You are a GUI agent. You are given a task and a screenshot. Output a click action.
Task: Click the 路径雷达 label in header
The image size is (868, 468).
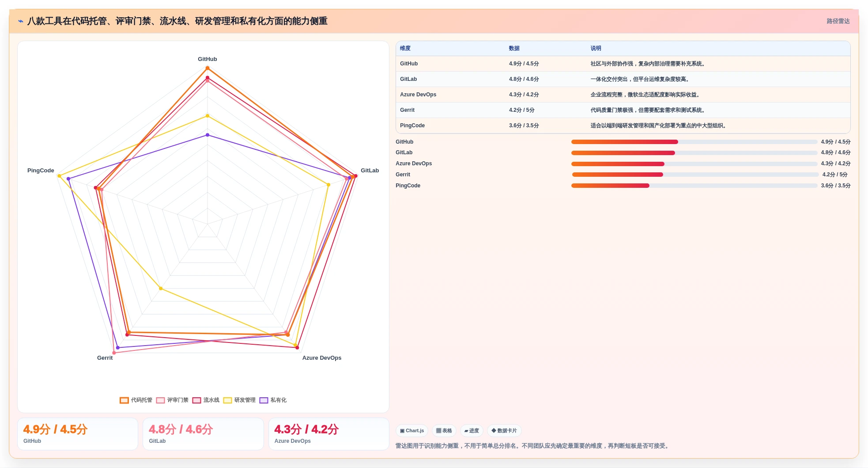click(838, 21)
